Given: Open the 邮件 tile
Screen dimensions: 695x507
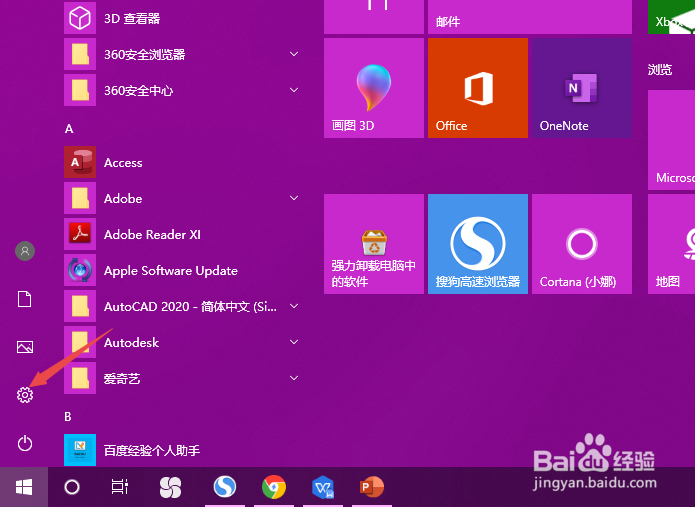Looking at the screenshot, I should (530, 17).
